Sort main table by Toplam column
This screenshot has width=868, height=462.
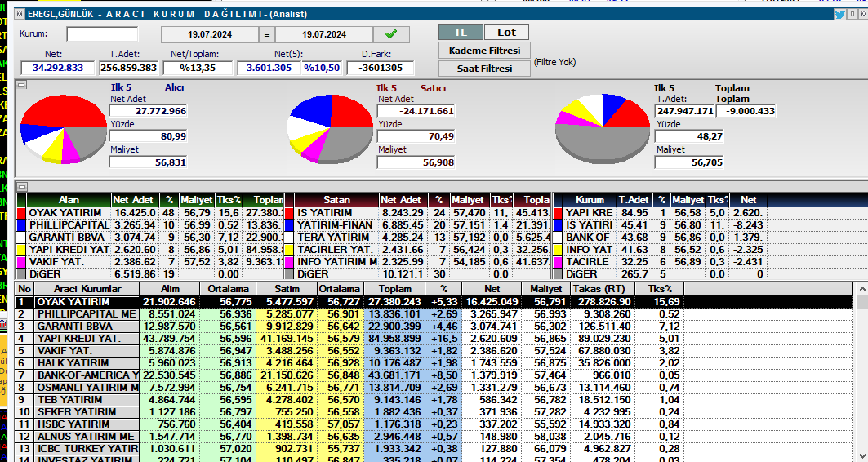395,289
